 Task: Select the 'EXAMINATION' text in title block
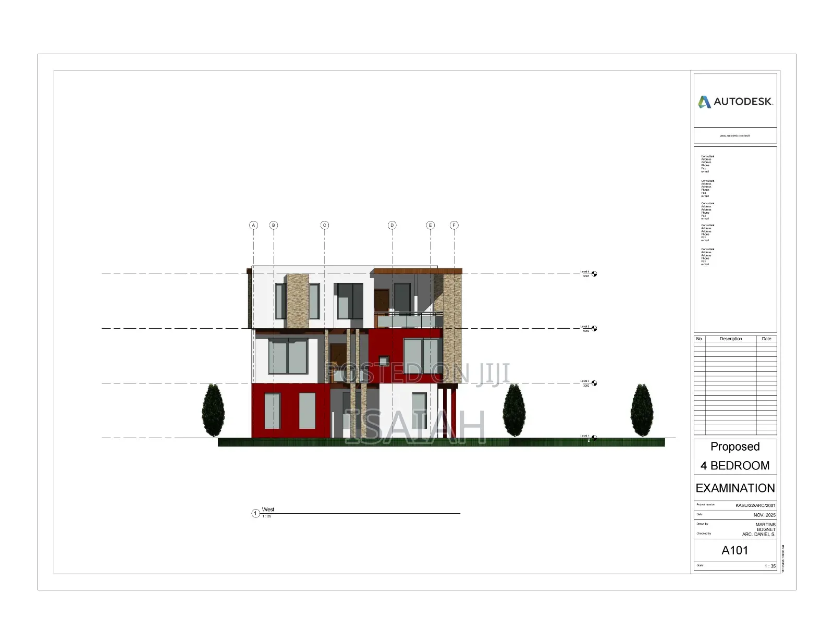point(735,488)
